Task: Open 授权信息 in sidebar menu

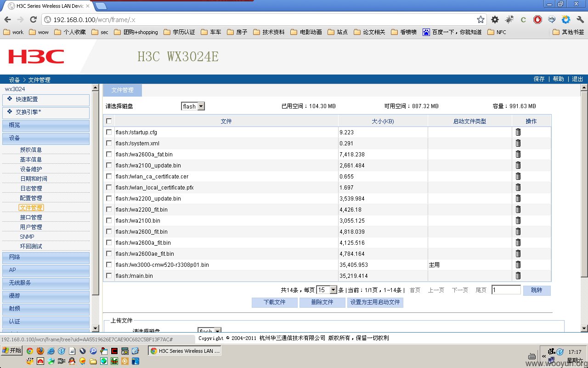Action: point(31,149)
